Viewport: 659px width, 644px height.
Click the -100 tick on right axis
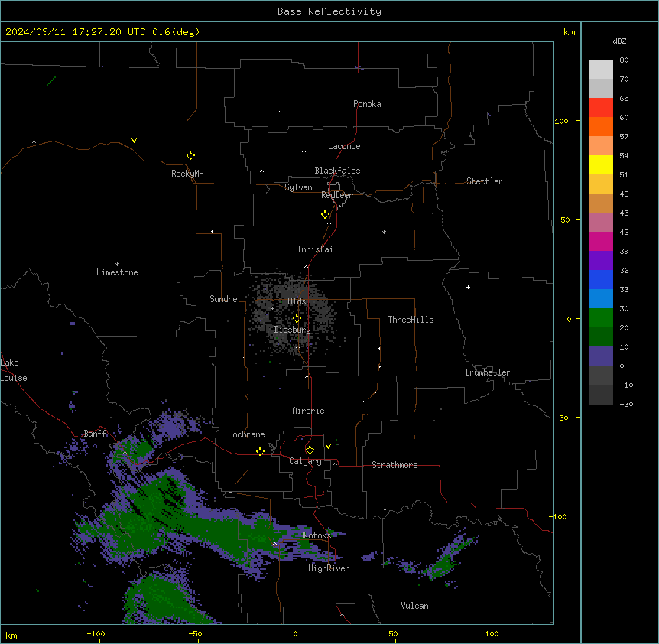click(559, 516)
